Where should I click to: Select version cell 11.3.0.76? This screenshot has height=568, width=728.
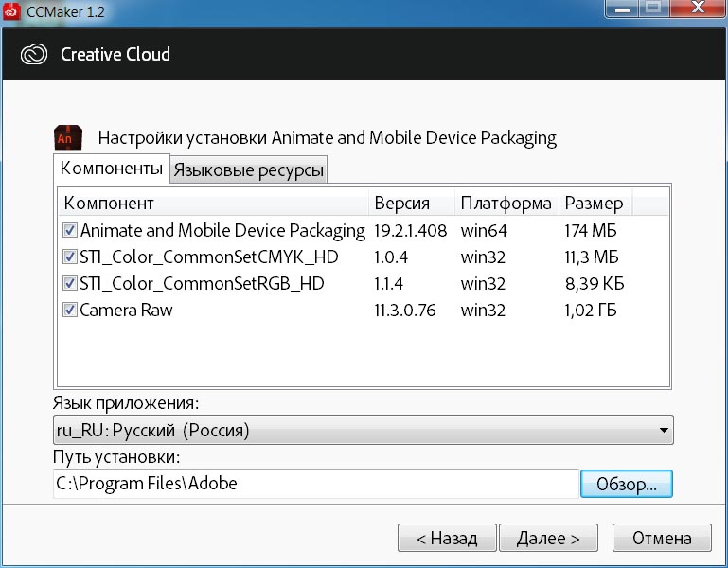(x=405, y=311)
